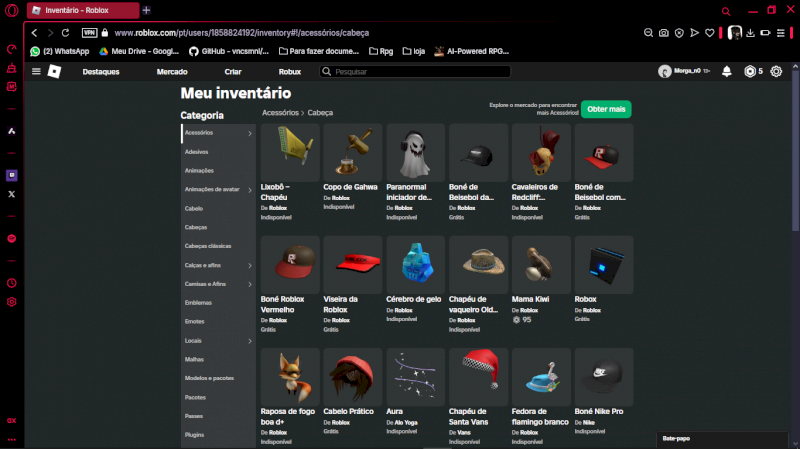800x449 pixels.
Task: Open the notifications bell
Action: 727,71
